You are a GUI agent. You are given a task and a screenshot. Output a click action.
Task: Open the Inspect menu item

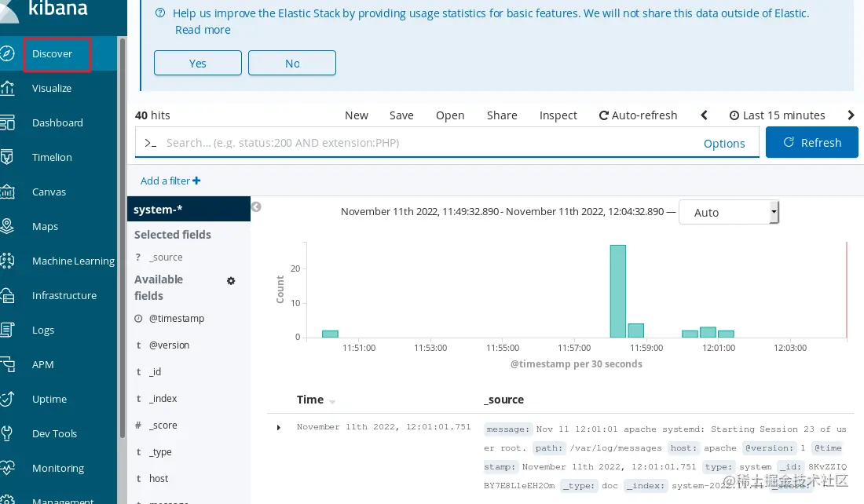pyautogui.click(x=558, y=115)
